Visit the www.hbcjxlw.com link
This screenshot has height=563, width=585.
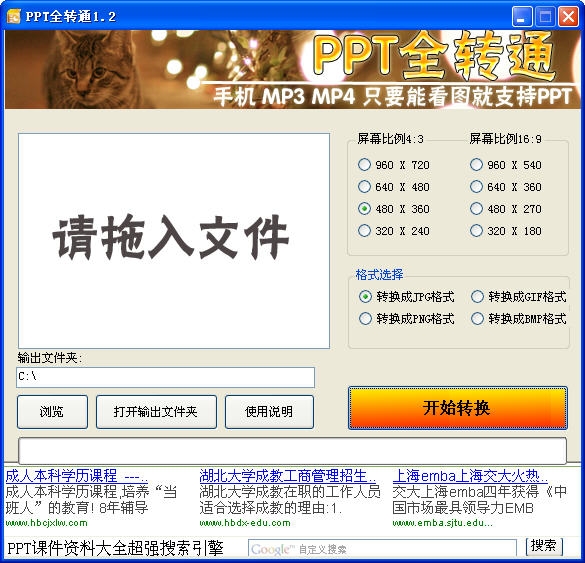pos(46,523)
